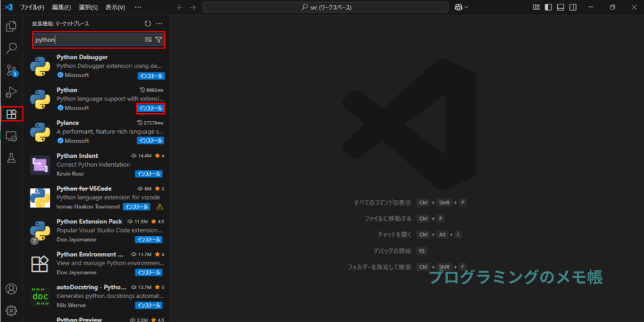Install the Python for VSCode extension
The image size is (644, 322).
tap(136, 206)
